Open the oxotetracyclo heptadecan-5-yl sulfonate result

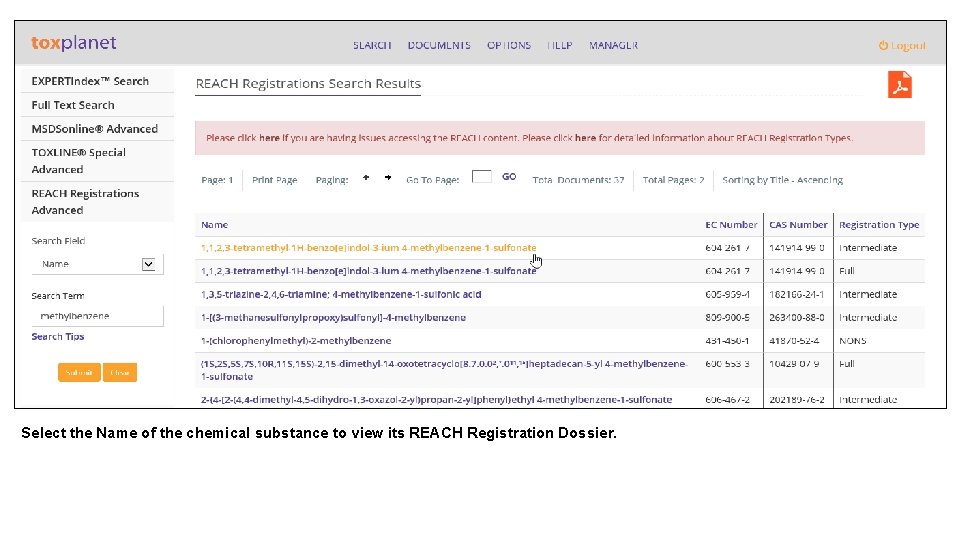[x=444, y=370]
